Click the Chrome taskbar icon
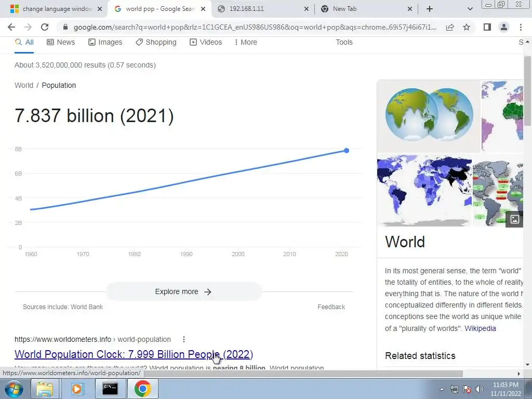Screen dimensions: 532x399 142,389
